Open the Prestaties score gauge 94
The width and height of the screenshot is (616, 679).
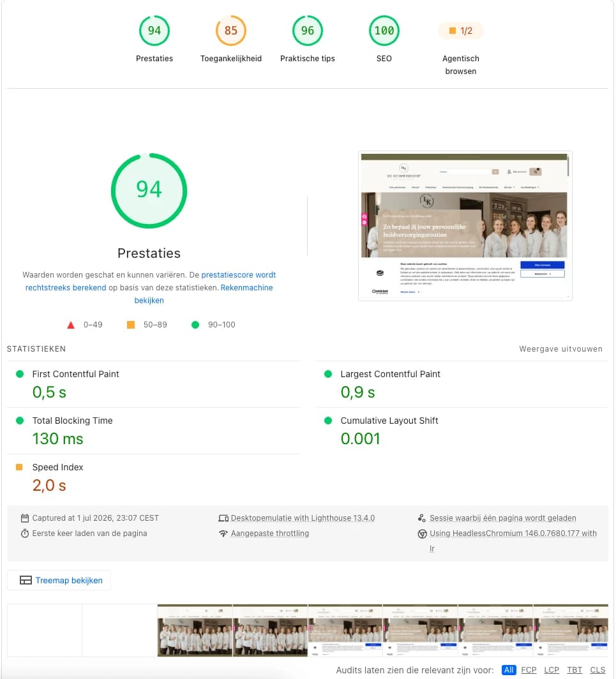(x=154, y=31)
